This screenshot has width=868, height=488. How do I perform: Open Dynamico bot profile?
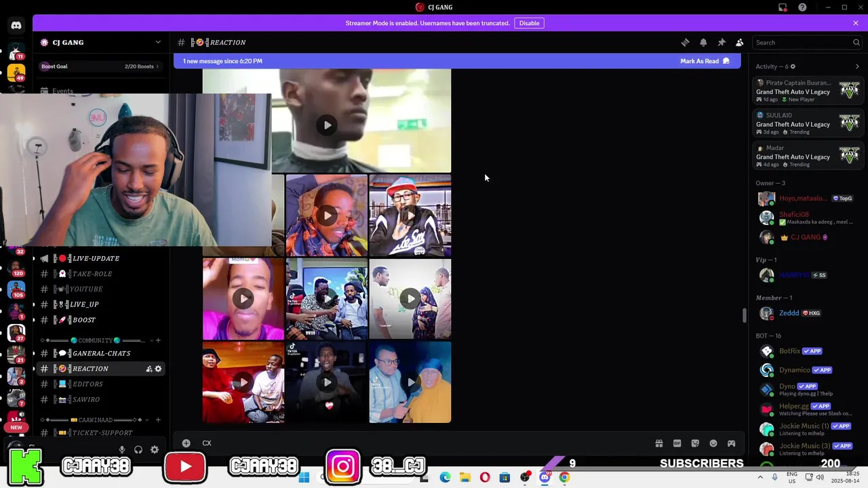tap(808, 370)
